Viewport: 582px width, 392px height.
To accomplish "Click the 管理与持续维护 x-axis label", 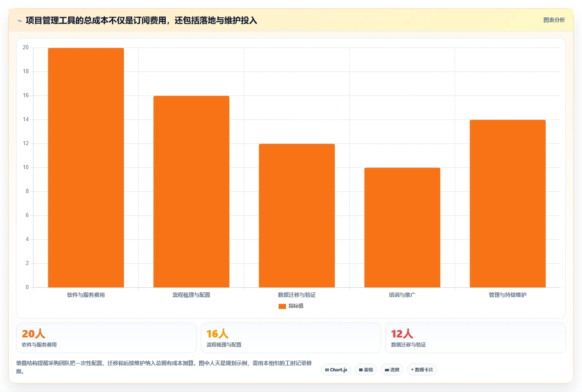I will coord(508,295).
